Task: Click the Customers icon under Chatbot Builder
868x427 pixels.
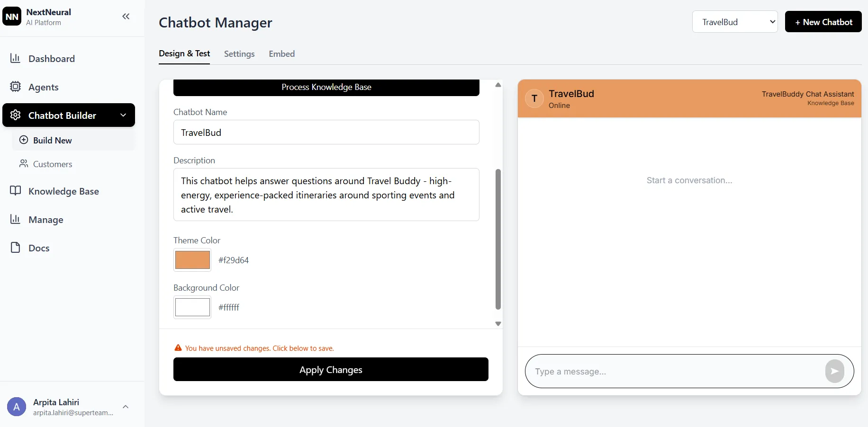Action: pyautogui.click(x=24, y=164)
